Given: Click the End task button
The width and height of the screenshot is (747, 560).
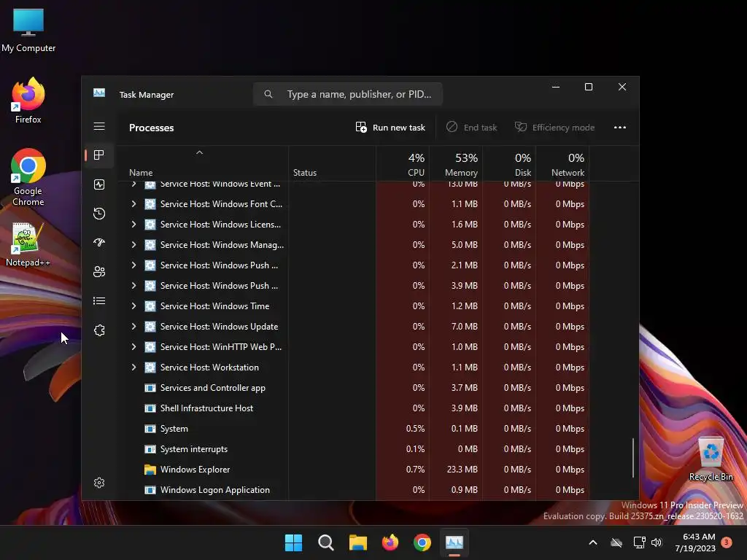Looking at the screenshot, I should 472,127.
